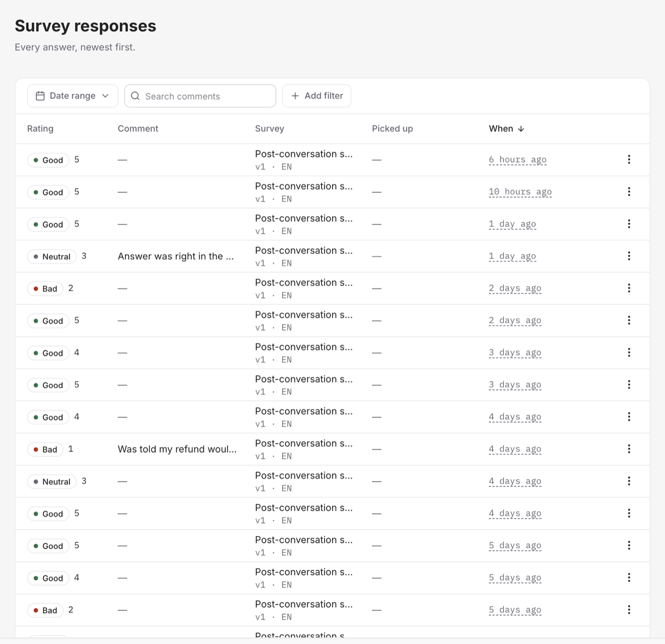Open kebab menu for Good 5, 2 days ago row
Viewport: 665px width, 644px height.
tap(629, 320)
